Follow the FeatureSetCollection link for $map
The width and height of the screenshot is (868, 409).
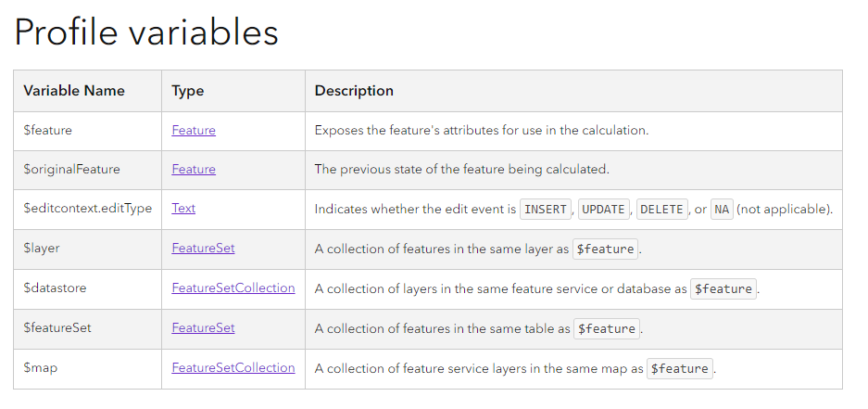233,368
